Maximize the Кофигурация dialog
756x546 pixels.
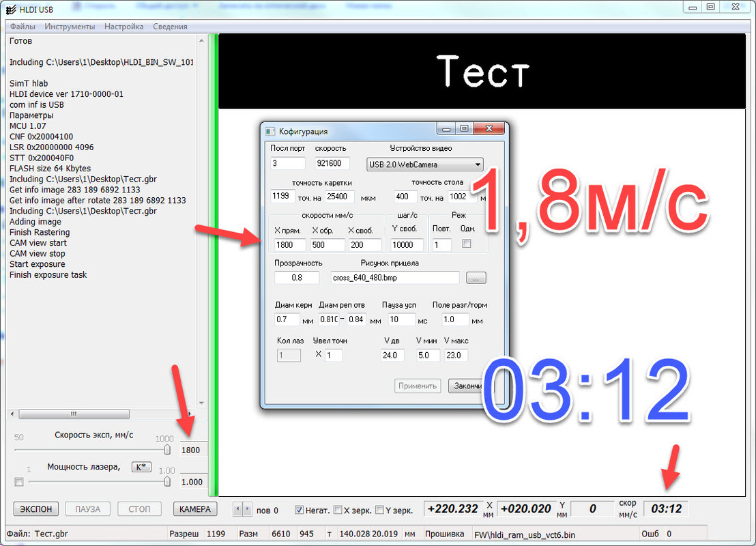pos(464,129)
